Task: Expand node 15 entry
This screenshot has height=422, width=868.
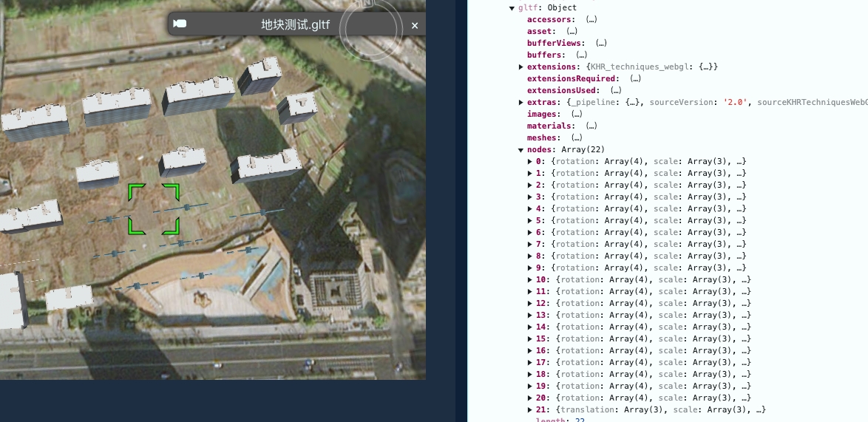Action: click(x=530, y=339)
